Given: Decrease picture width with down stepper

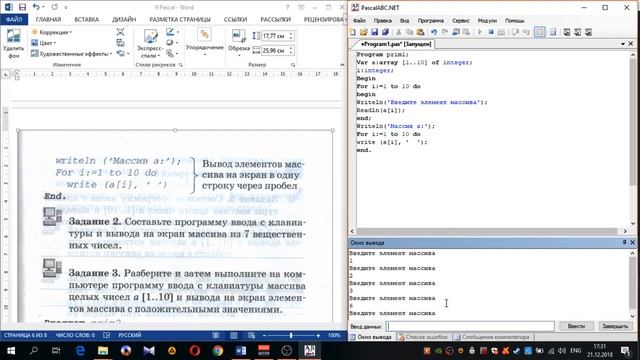Looking at the screenshot, I should (x=291, y=53).
